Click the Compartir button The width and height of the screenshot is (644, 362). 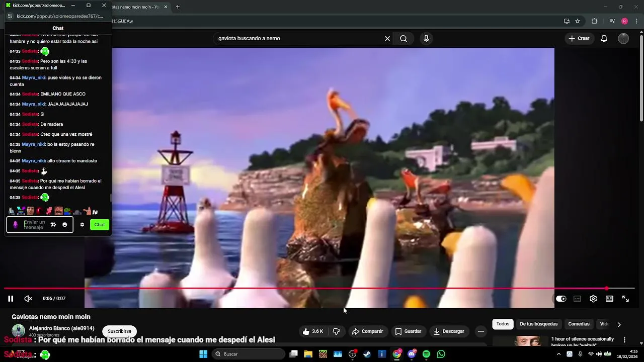[368, 331]
